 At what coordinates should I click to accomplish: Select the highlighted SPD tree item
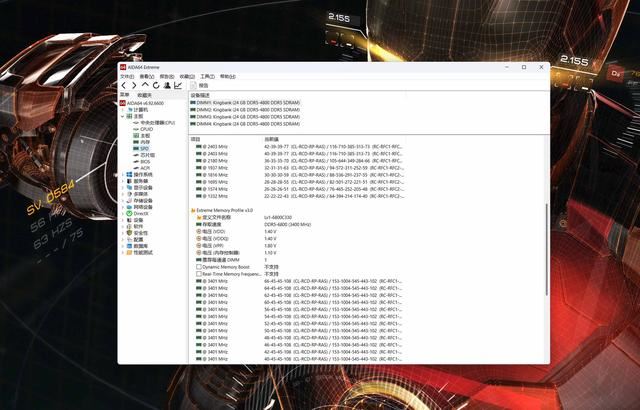[141, 148]
